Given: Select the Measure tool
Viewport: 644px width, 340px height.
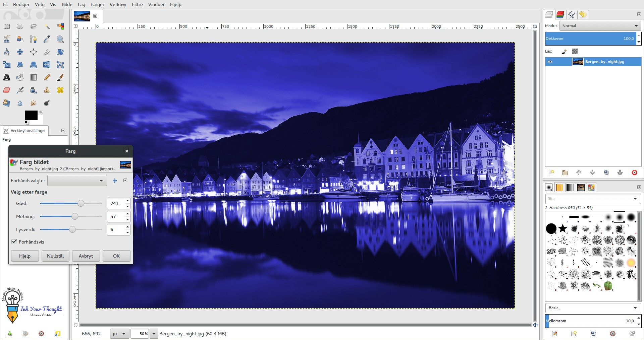Looking at the screenshot, I should coord(7,52).
